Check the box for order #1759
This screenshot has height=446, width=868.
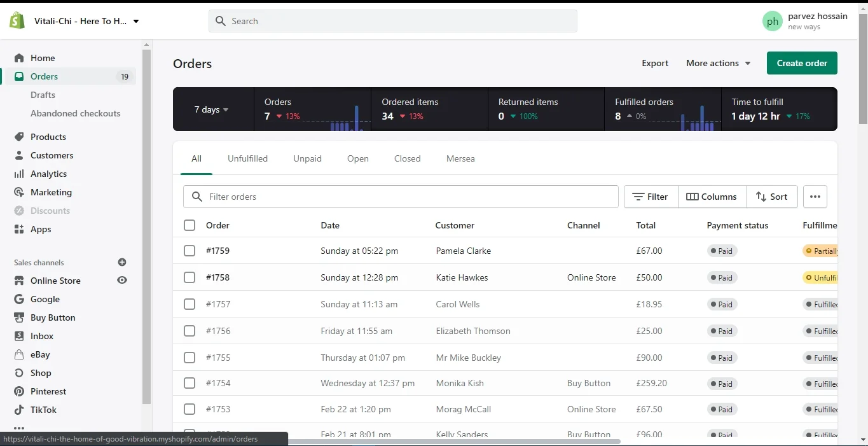click(x=189, y=251)
